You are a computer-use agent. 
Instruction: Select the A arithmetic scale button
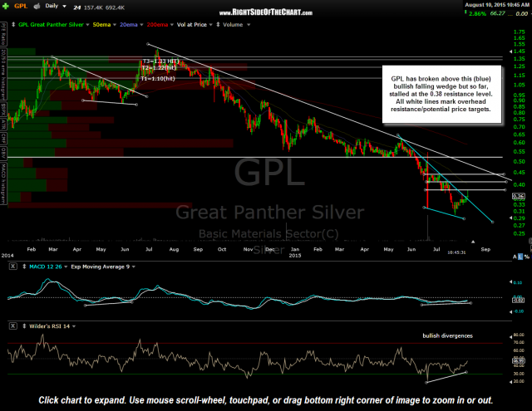tap(515, 257)
